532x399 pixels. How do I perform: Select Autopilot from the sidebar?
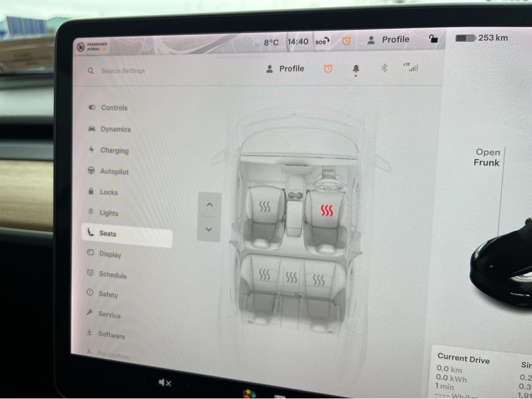pos(114,172)
